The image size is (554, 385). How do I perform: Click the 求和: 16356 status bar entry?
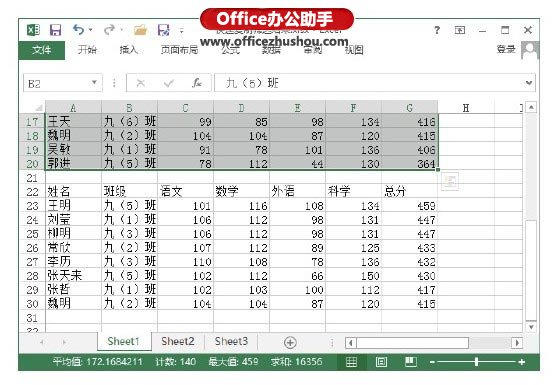[296, 362]
